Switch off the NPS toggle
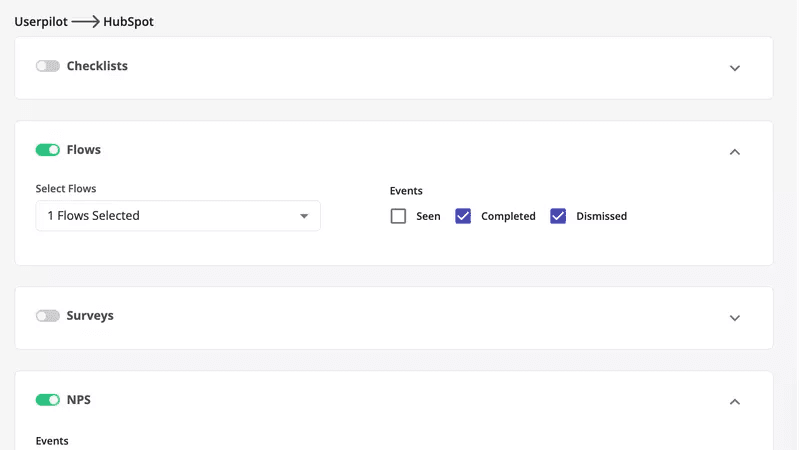This screenshot has height=450, width=800. (47, 400)
